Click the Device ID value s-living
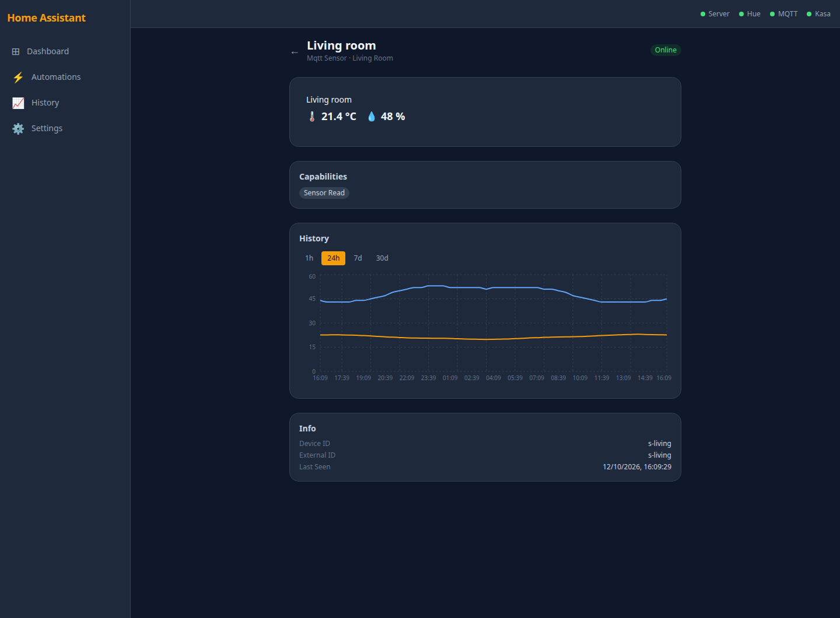The width and height of the screenshot is (840, 618). [x=660, y=444]
